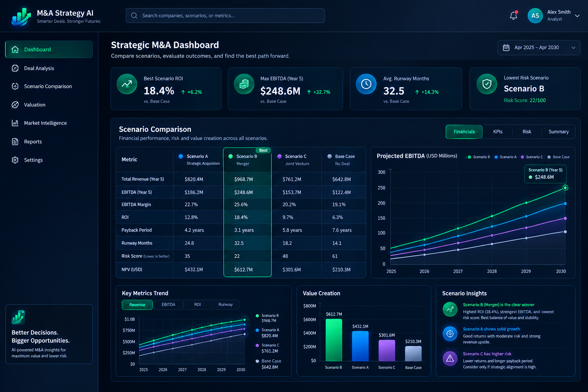
Task: Open Deal Analysis from the sidebar
Action: click(49, 68)
